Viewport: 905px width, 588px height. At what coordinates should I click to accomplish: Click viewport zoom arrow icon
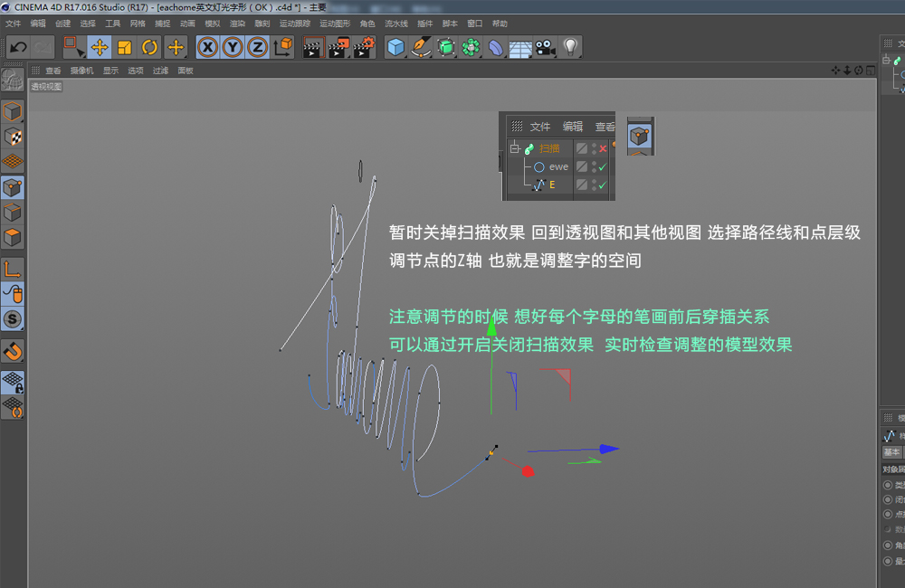tap(847, 71)
